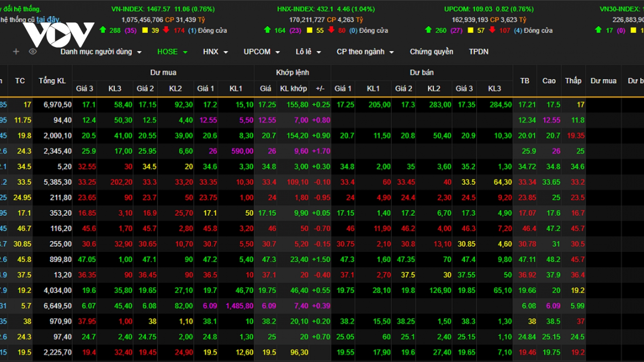The width and height of the screenshot is (644, 362).
Task: Select the 155,80 matched volume cell
Action: click(x=297, y=105)
